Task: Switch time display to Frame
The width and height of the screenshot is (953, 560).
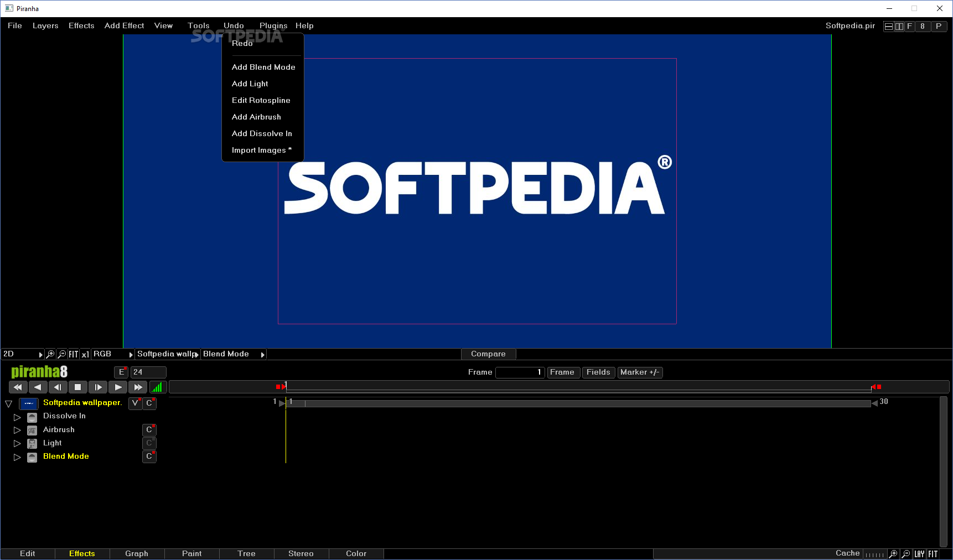Action: click(562, 372)
